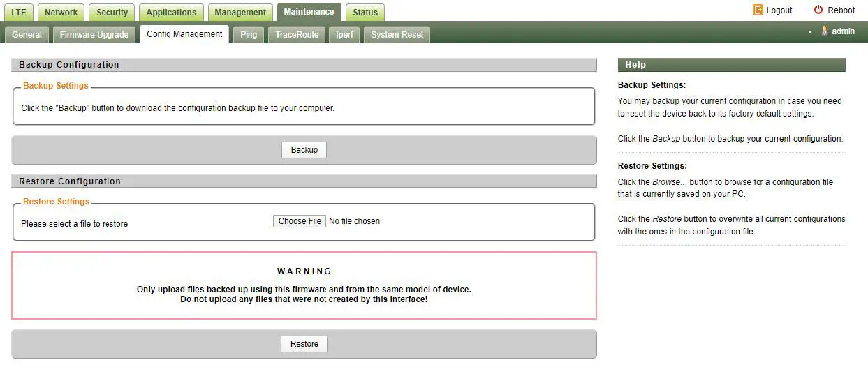Click the admin username text
The image size is (868, 374).
coord(843,31)
